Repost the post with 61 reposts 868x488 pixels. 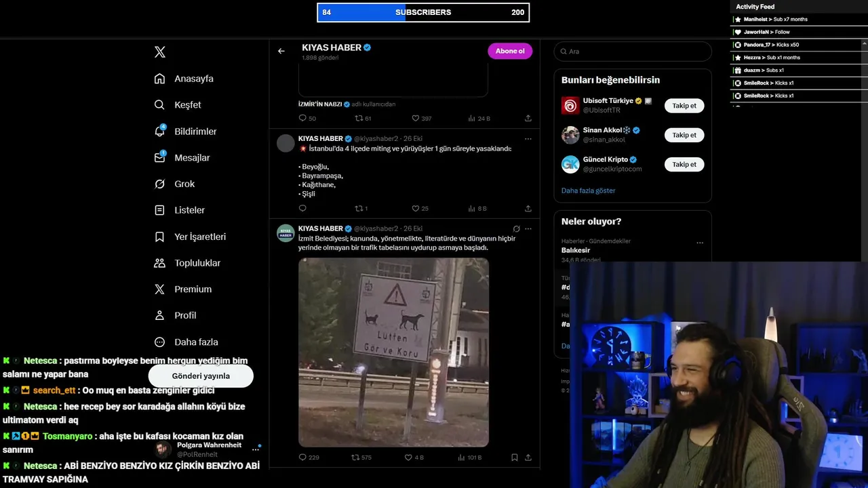[x=363, y=118]
